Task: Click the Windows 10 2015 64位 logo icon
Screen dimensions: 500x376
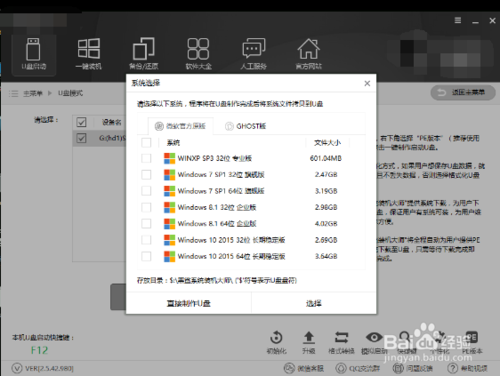Action: coord(169,256)
